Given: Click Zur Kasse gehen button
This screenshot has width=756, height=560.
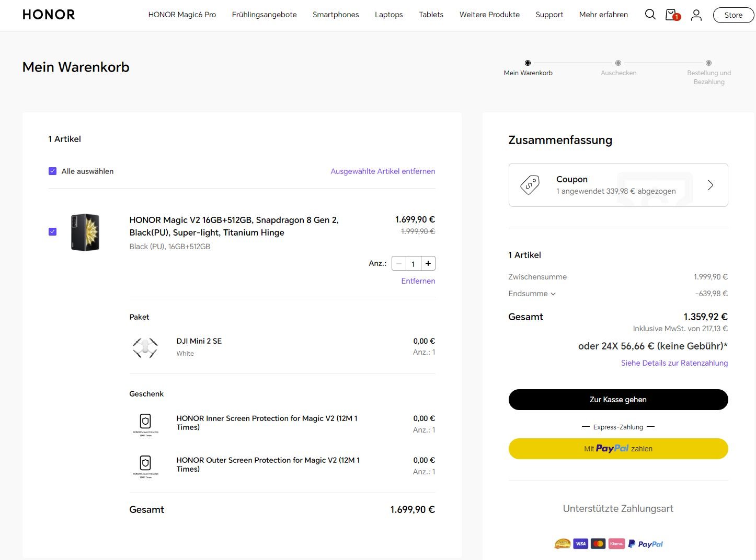Looking at the screenshot, I should click(618, 400).
